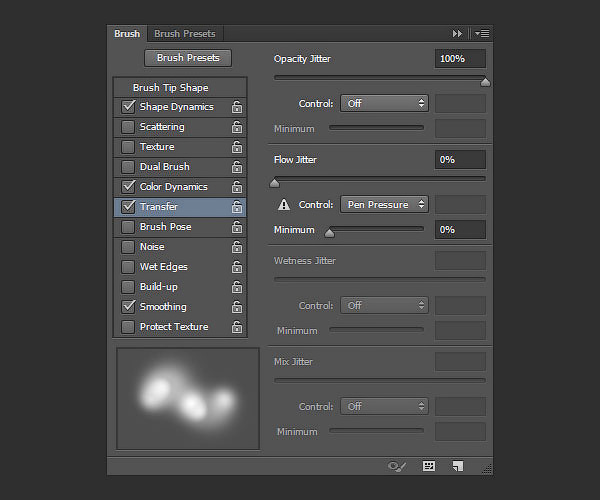Open the Texture settings
The height and width of the screenshot is (500, 600).
click(x=157, y=147)
